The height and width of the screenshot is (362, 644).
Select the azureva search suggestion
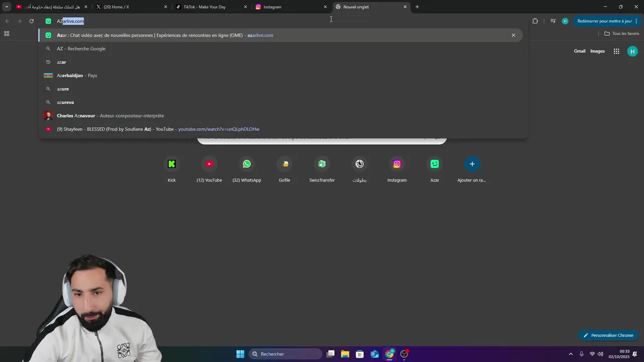pyautogui.click(x=280, y=103)
